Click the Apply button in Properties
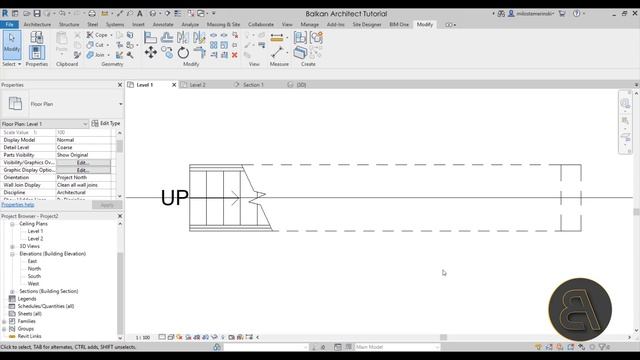640x360 pixels. pyautogui.click(x=107, y=205)
